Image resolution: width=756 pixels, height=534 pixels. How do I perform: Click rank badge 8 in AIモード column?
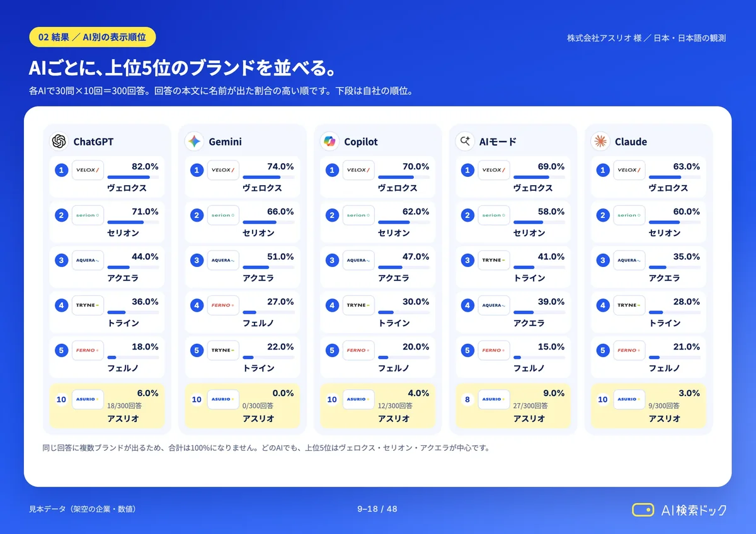[467, 399]
